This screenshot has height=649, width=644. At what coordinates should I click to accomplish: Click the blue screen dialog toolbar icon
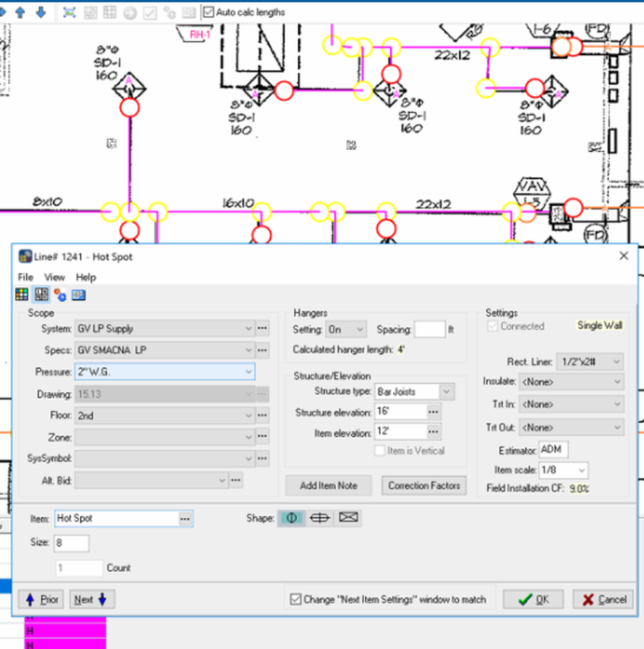pyautogui.click(x=79, y=295)
